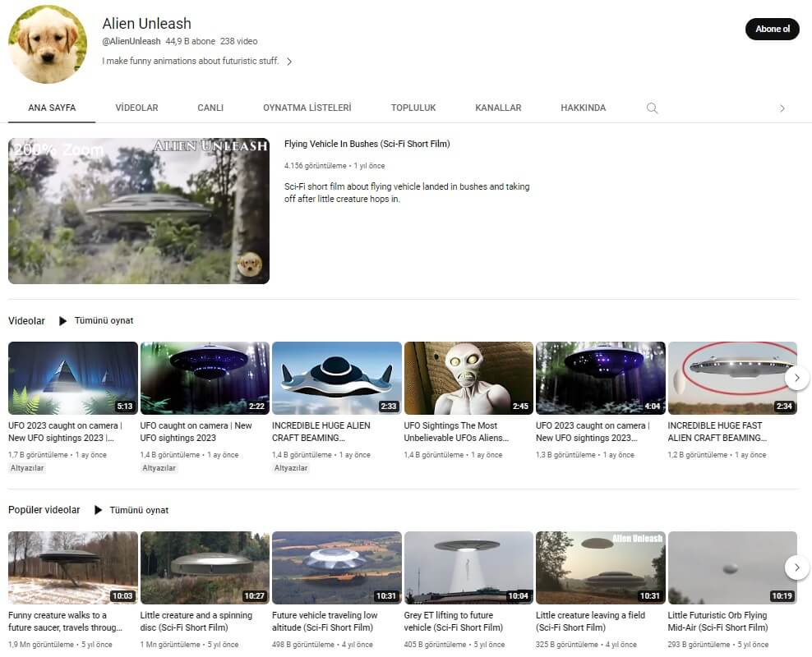Show next videos in Videolar carousel

[x=796, y=378]
